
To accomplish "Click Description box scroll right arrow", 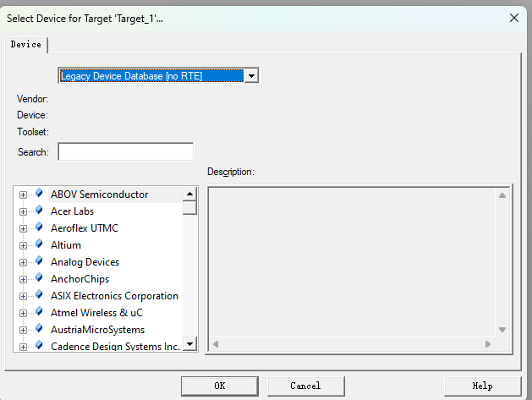I will click(x=488, y=344).
